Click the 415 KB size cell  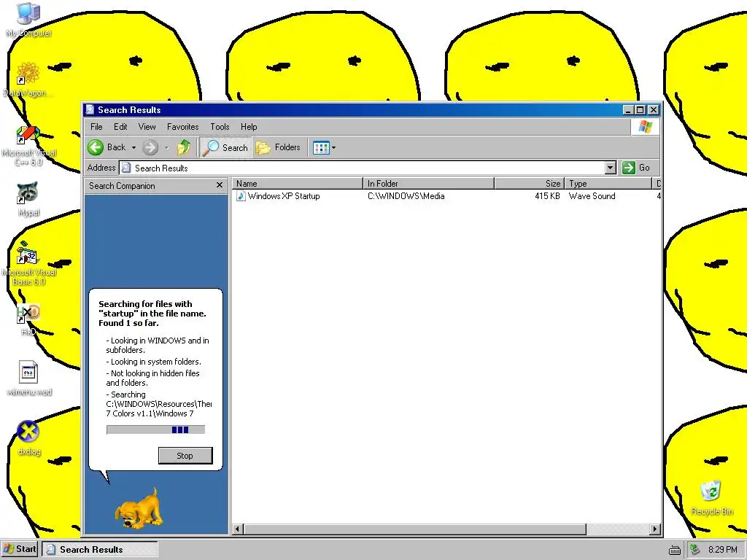point(547,196)
